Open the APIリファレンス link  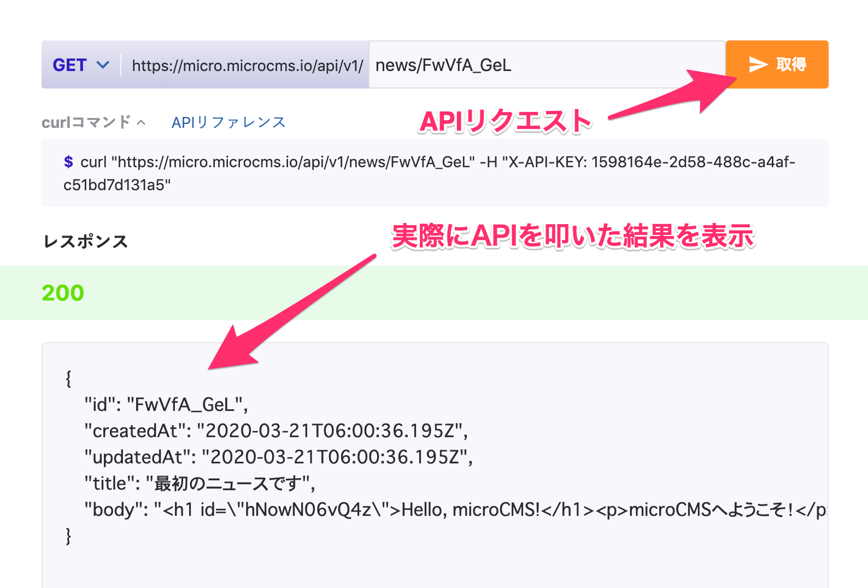[x=228, y=122]
